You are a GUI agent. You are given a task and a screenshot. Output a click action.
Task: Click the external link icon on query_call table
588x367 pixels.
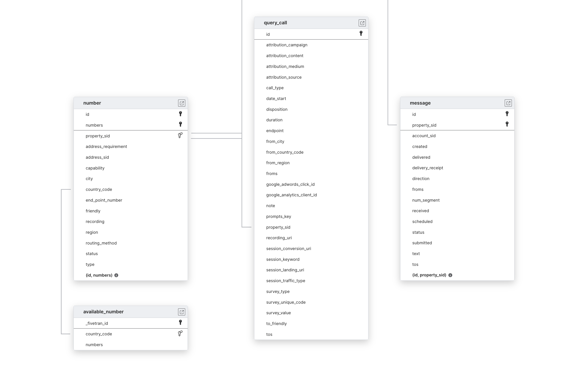362,22
